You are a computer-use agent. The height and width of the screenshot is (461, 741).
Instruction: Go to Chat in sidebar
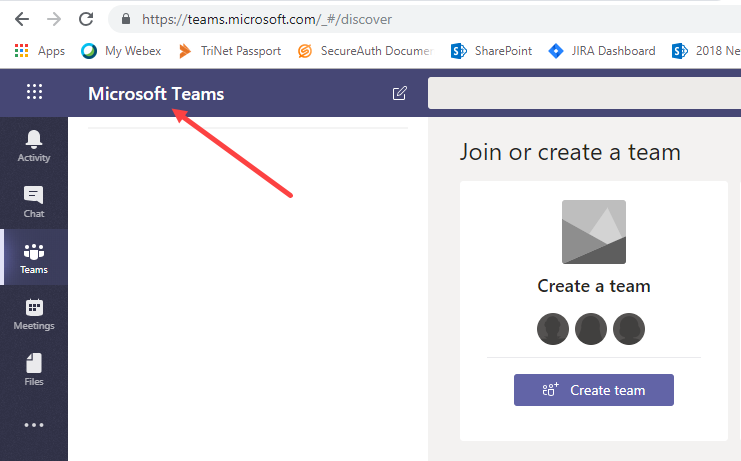pos(34,201)
